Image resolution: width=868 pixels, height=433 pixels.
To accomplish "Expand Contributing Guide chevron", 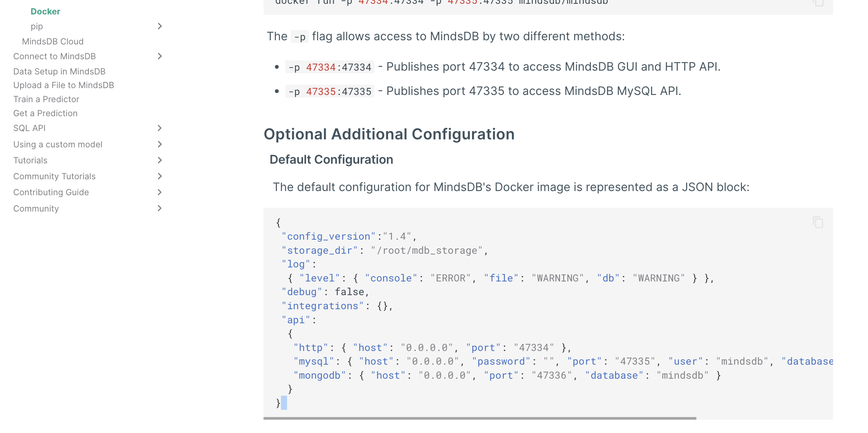I will 160,192.
